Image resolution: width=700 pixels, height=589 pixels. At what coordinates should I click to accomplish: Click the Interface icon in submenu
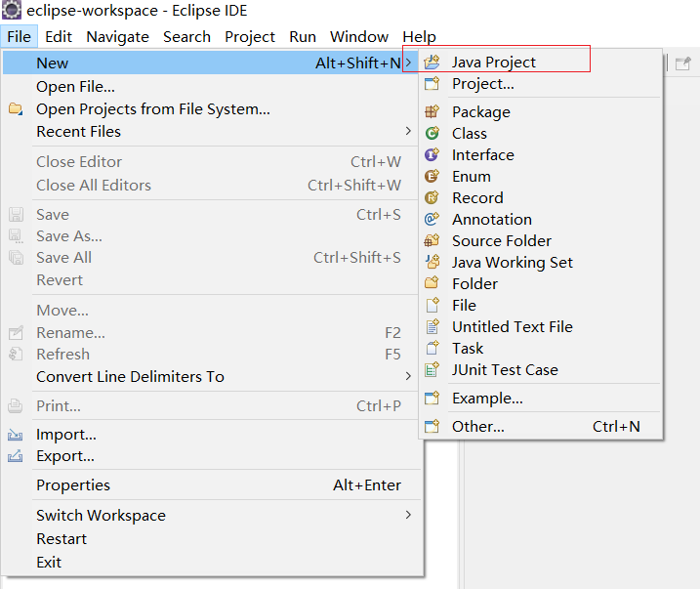432,154
